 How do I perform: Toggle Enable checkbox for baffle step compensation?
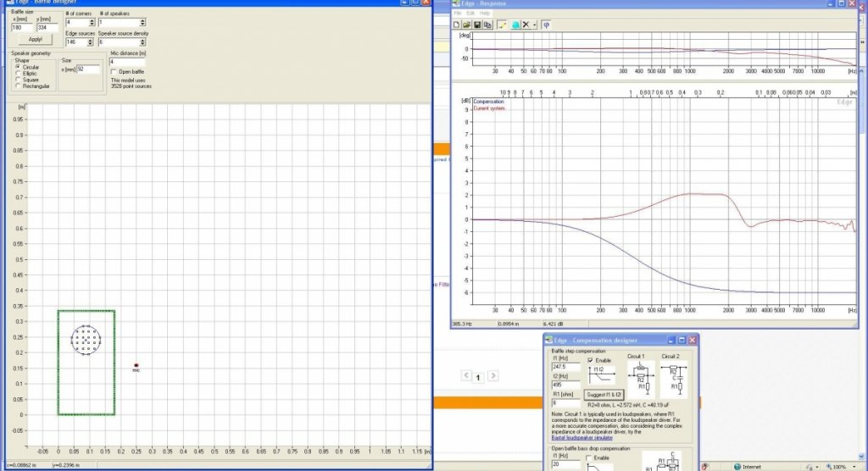(x=591, y=360)
